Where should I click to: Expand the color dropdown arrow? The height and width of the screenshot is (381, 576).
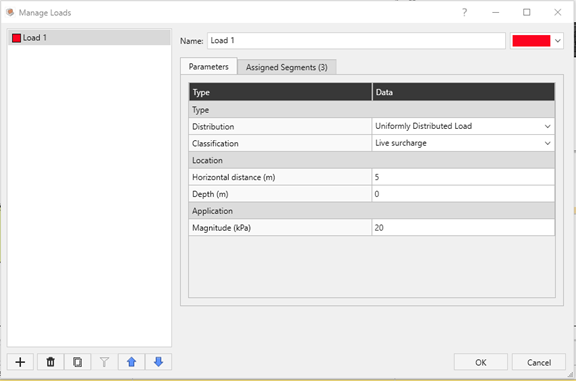pyautogui.click(x=558, y=40)
